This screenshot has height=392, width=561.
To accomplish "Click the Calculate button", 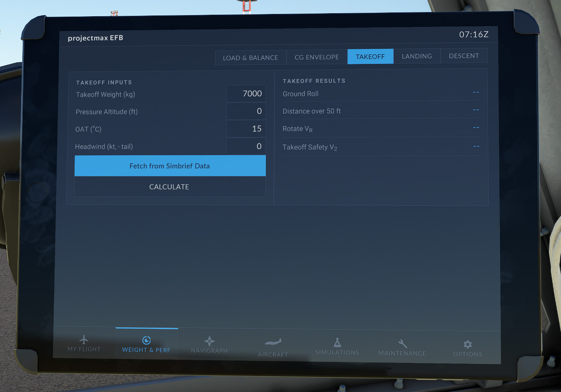I will [170, 187].
